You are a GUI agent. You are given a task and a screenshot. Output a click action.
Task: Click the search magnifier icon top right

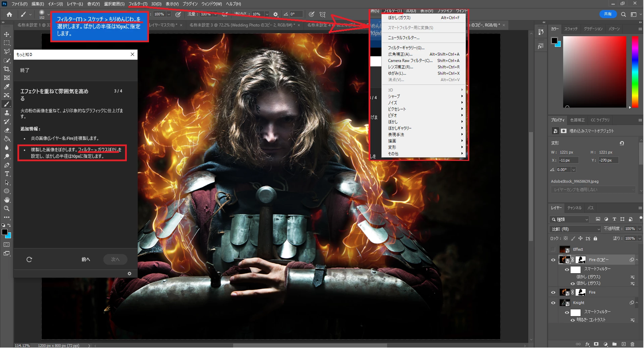(x=623, y=14)
